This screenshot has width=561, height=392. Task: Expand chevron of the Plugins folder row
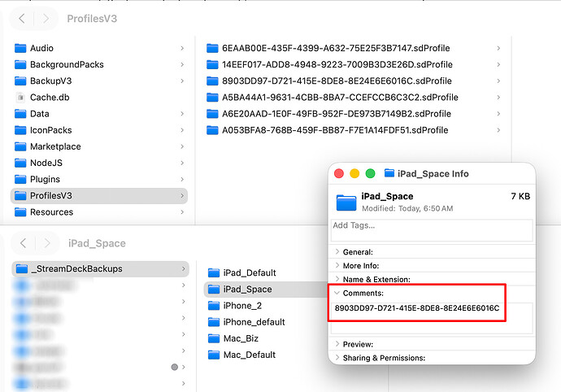182,179
